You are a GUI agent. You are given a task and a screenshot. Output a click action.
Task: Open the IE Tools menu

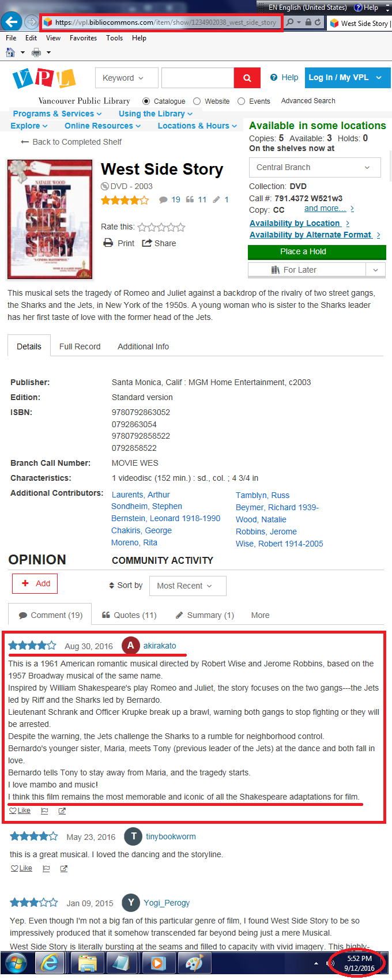click(x=114, y=38)
